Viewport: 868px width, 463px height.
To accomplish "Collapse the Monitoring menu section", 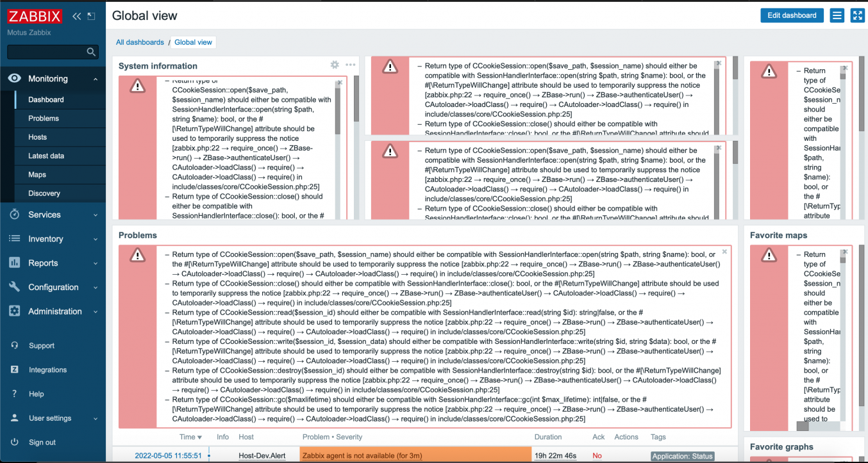I will click(53, 79).
